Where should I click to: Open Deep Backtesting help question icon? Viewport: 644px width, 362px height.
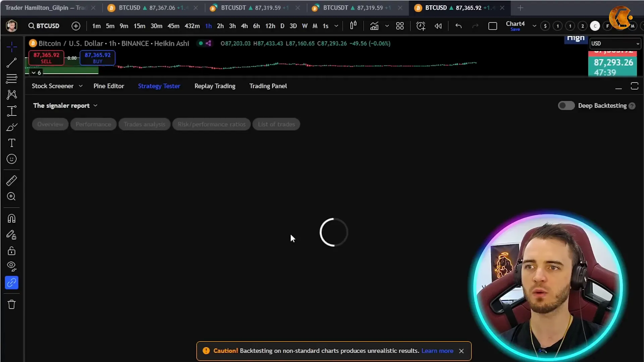pyautogui.click(x=632, y=106)
